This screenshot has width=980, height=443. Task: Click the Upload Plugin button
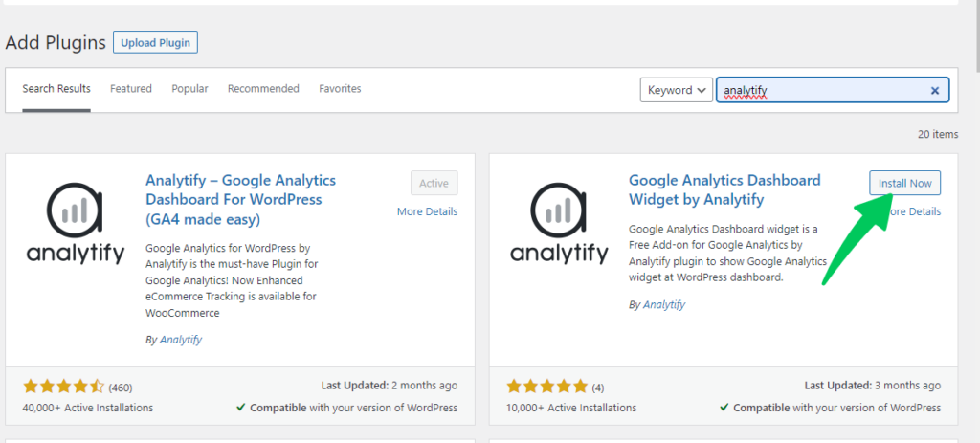coord(156,42)
